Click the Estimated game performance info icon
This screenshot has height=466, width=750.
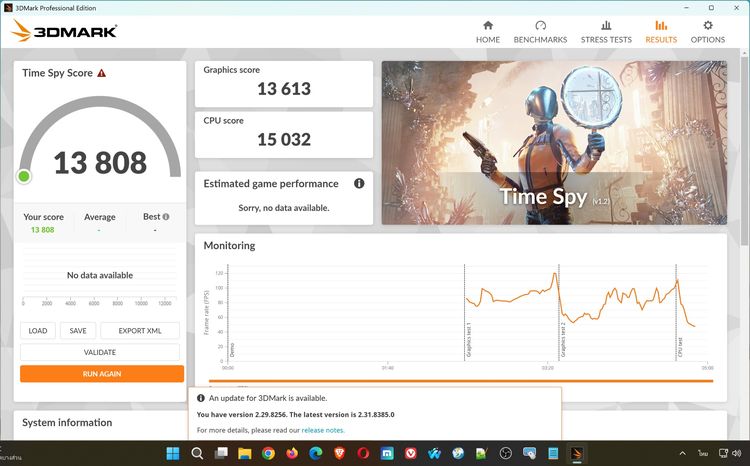tap(359, 183)
